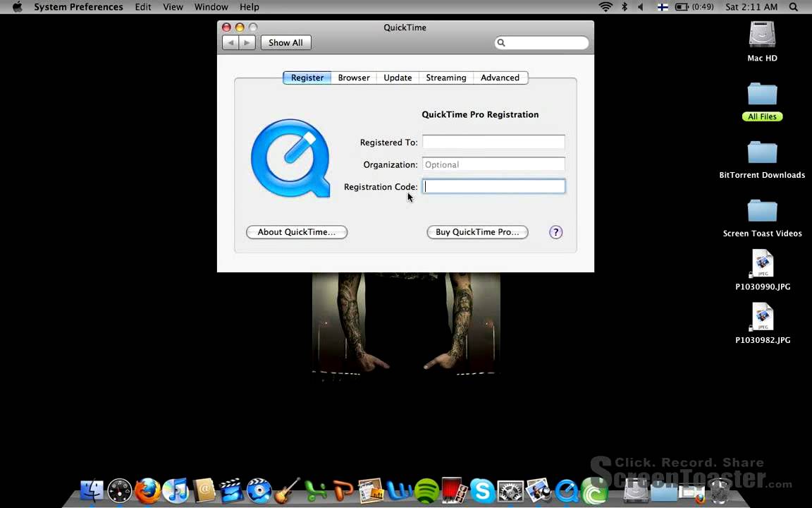Open Address Book from the dock

(x=204, y=490)
